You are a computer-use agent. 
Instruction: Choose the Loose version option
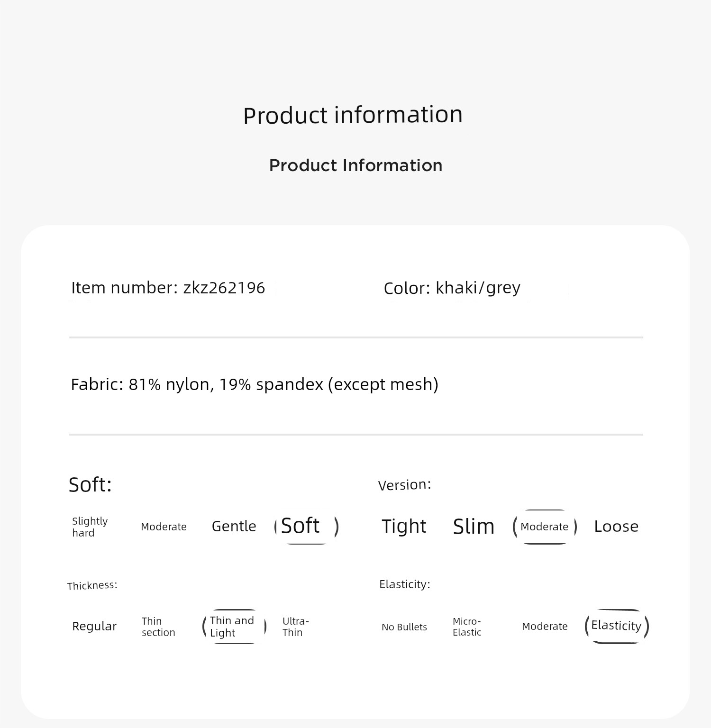coord(616,527)
